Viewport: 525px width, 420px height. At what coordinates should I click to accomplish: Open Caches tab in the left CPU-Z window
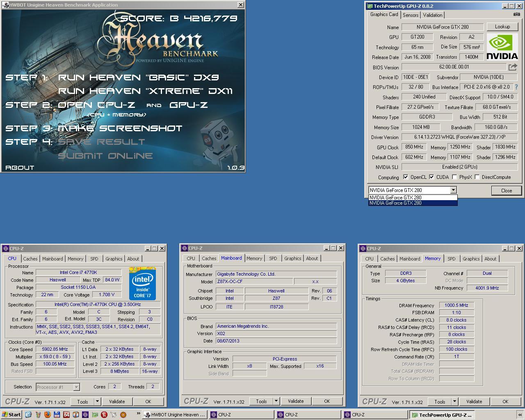(x=30, y=259)
